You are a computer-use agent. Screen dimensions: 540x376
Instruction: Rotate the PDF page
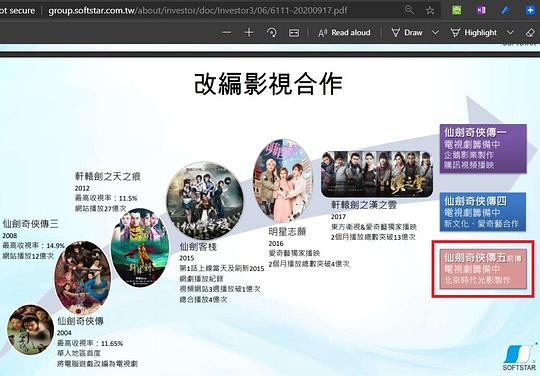coord(271,33)
